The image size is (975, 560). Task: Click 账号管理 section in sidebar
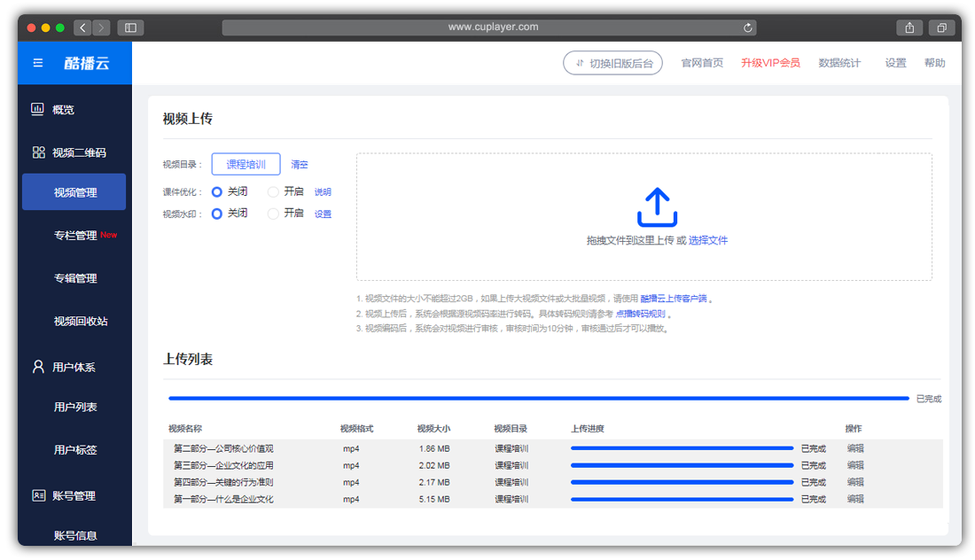(74, 495)
